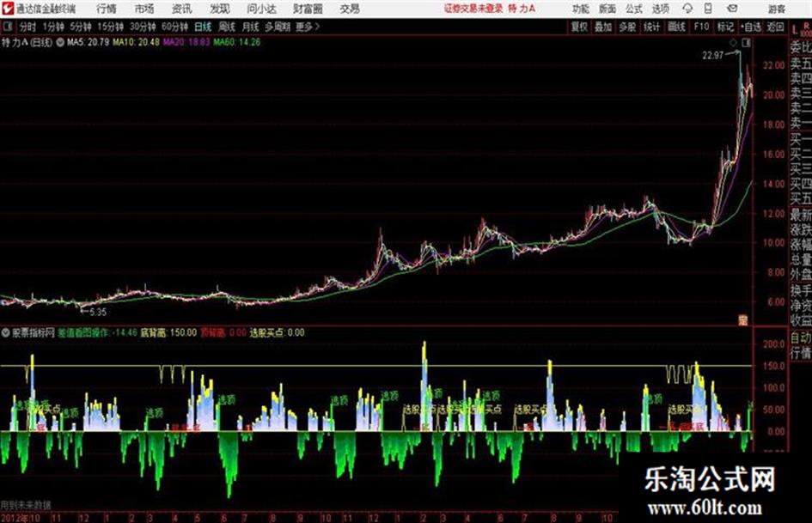Click the 22.97 high price marker

coord(712,55)
